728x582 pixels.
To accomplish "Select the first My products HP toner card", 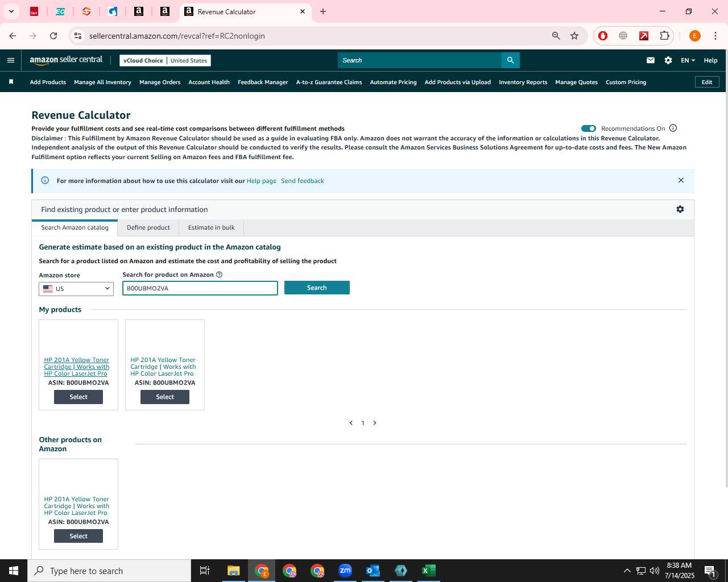I will (78, 397).
